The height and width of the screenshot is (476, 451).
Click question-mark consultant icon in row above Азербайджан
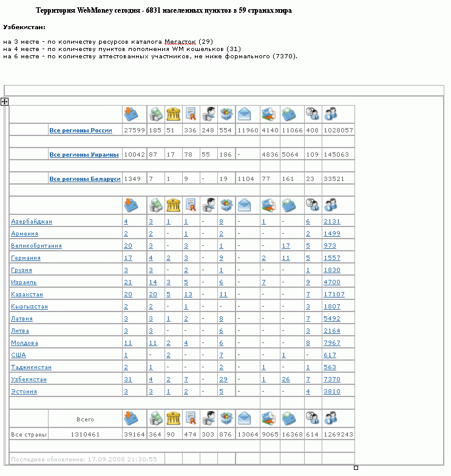tap(313, 205)
